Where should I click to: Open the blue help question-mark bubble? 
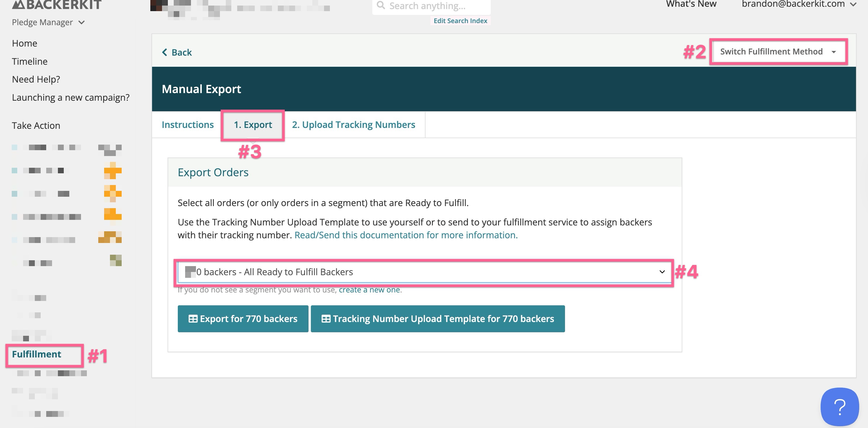pos(839,406)
